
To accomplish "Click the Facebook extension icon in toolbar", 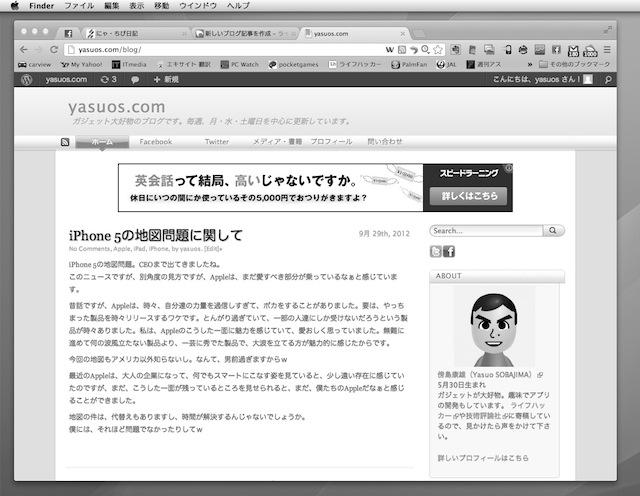I will pyautogui.click(x=556, y=50).
